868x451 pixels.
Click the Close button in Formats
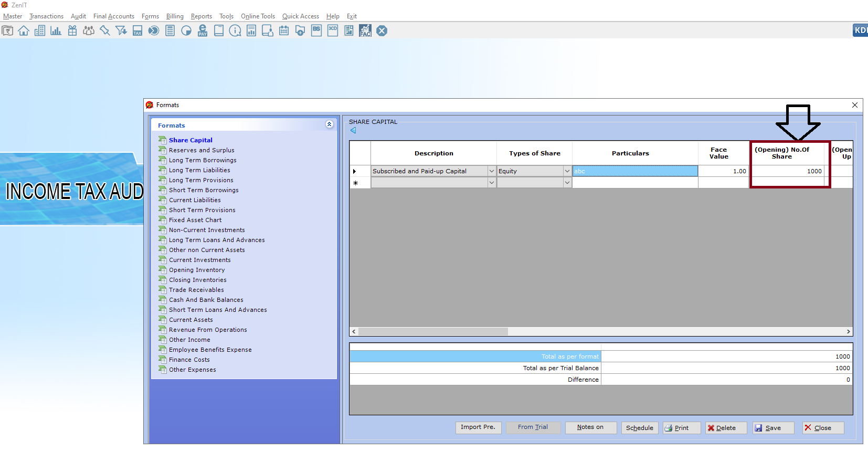[x=823, y=428]
